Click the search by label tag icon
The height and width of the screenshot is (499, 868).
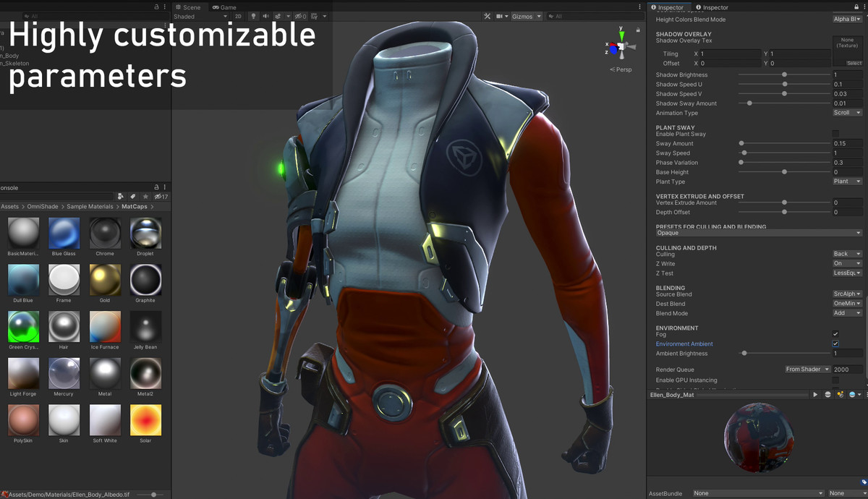coord(133,196)
